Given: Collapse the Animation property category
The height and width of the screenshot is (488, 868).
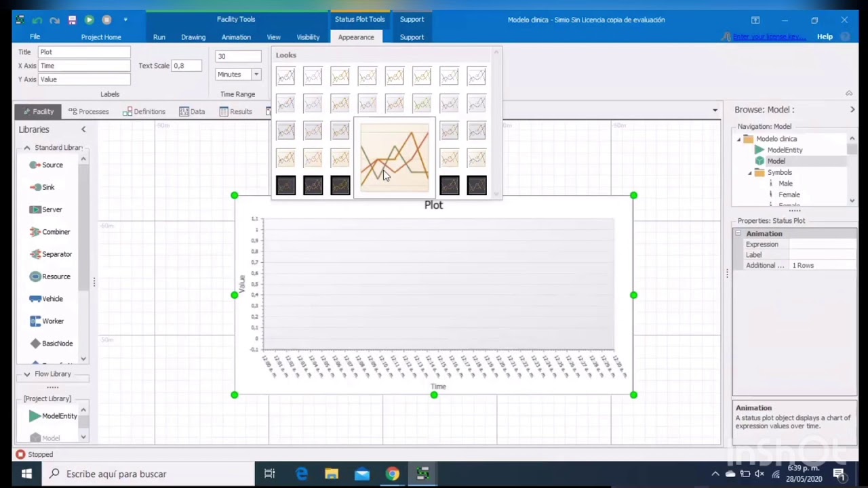Looking at the screenshot, I should point(738,233).
